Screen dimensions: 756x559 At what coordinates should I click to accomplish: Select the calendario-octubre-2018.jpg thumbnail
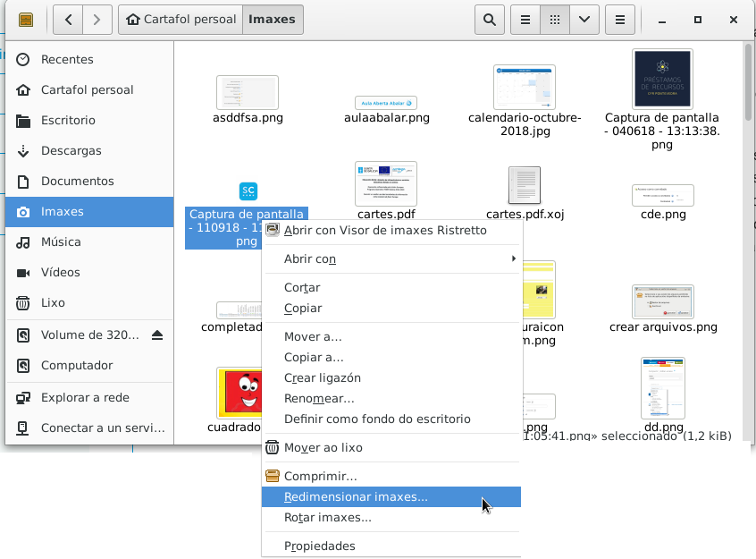[525, 87]
